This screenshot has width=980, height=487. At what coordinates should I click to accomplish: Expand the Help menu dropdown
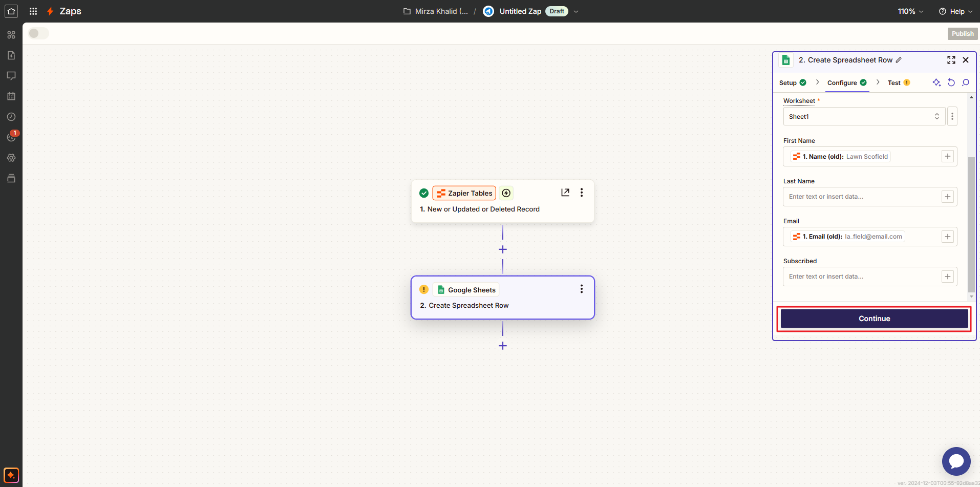coord(955,11)
